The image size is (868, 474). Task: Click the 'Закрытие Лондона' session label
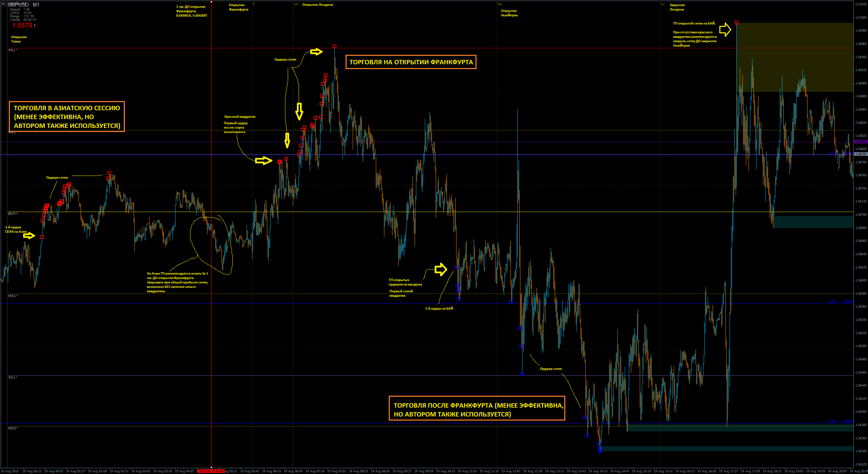(x=677, y=7)
